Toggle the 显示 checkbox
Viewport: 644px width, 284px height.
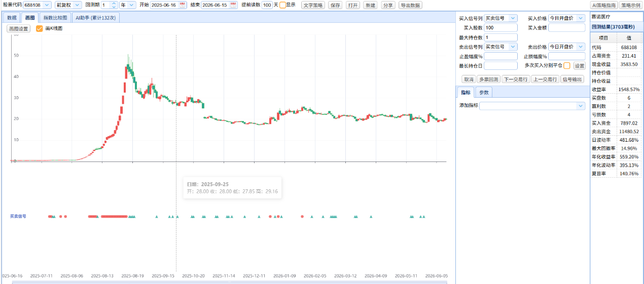[x=282, y=5]
